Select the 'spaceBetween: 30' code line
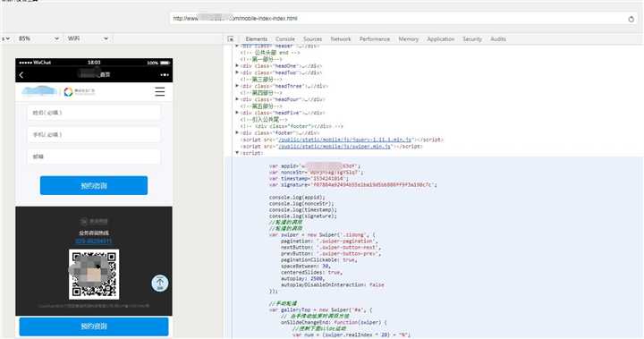The image size is (644, 339). click(306, 266)
